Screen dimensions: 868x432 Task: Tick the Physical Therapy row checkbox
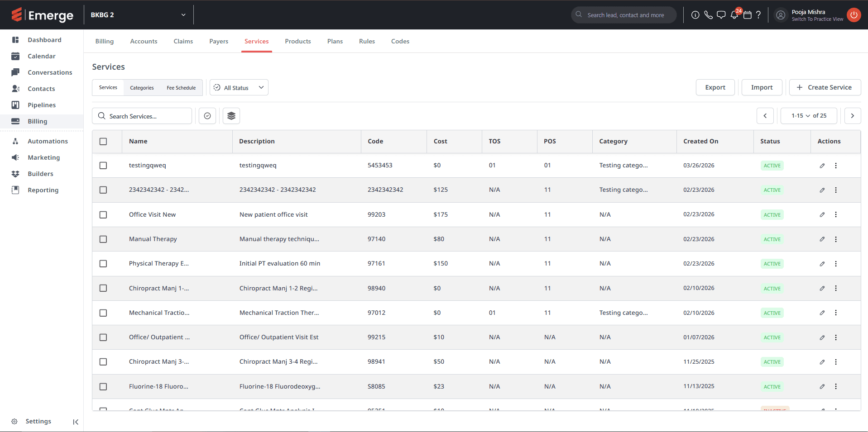(x=103, y=264)
